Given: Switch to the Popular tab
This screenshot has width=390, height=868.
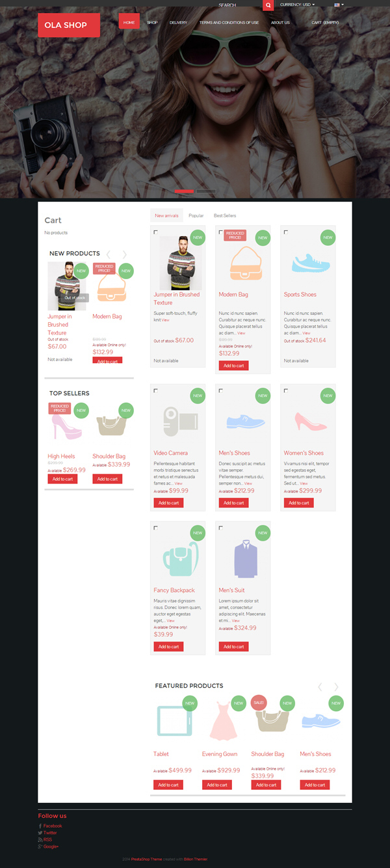Looking at the screenshot, I should coord(196,215).
